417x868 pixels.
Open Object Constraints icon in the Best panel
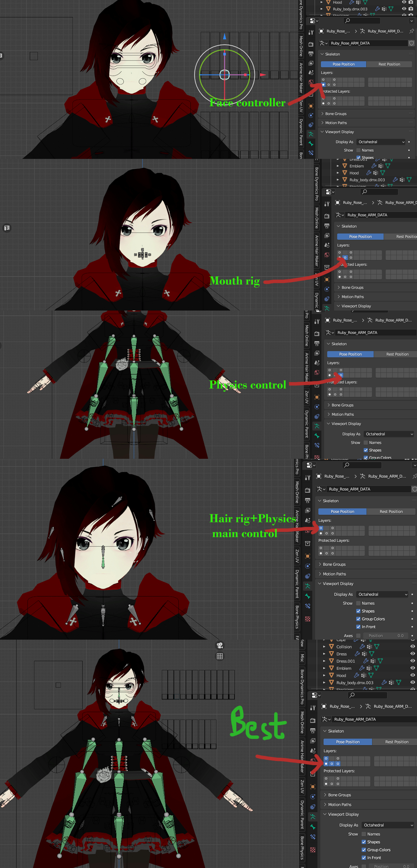coord(313,806)
